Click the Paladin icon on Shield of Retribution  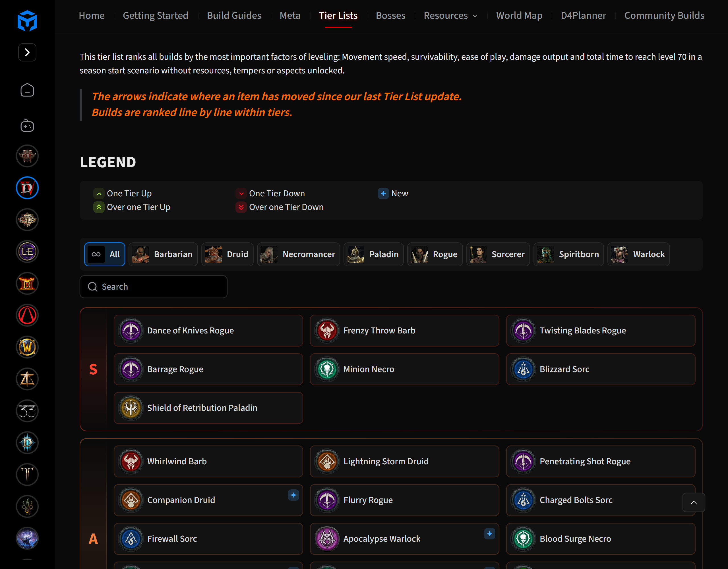pyautogui.click(x=131, y=408)
